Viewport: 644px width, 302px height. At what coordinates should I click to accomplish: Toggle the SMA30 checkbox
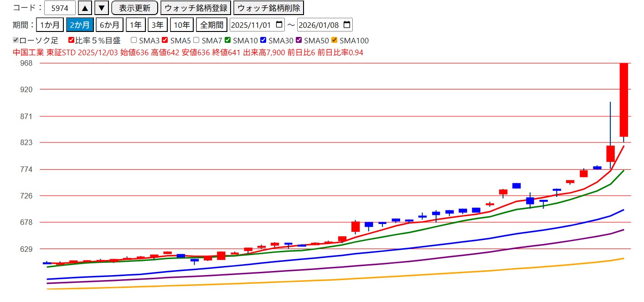(263, 40)
